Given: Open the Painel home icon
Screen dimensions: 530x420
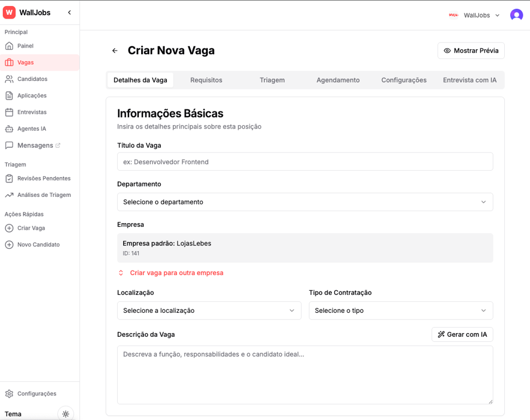Looking at the screenshot, I should click(x=9, y=45).
